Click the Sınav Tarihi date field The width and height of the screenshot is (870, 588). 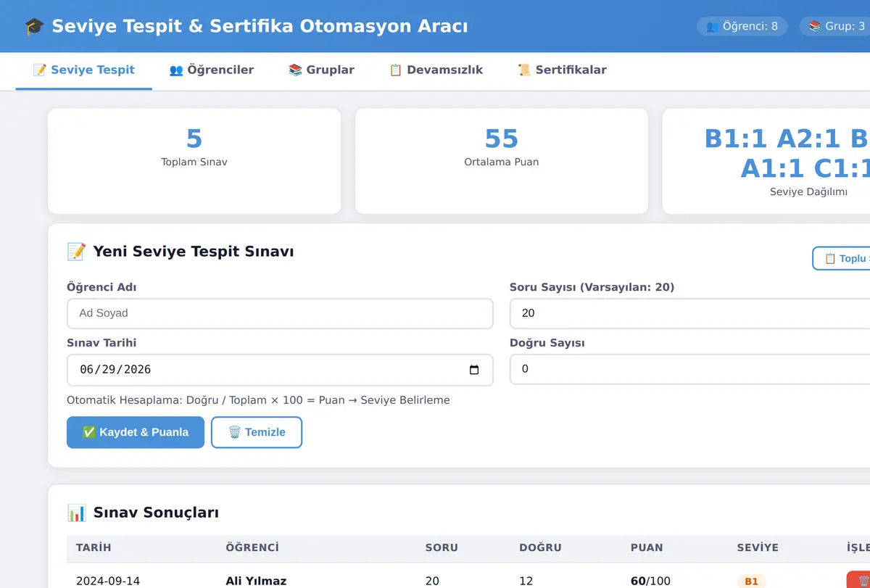point(280,370)
